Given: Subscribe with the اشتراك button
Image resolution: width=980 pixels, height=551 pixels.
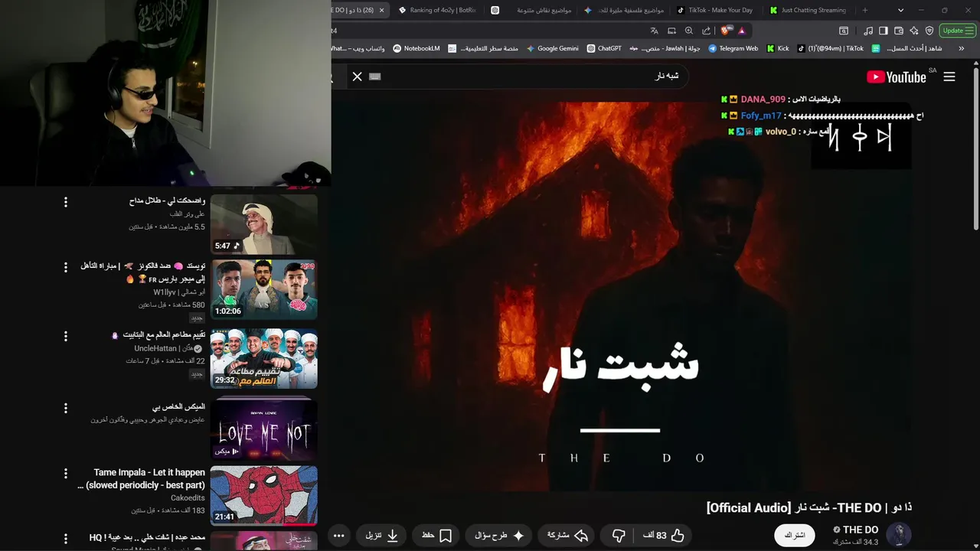Looking at the screenshot, I should pos(795,535).
